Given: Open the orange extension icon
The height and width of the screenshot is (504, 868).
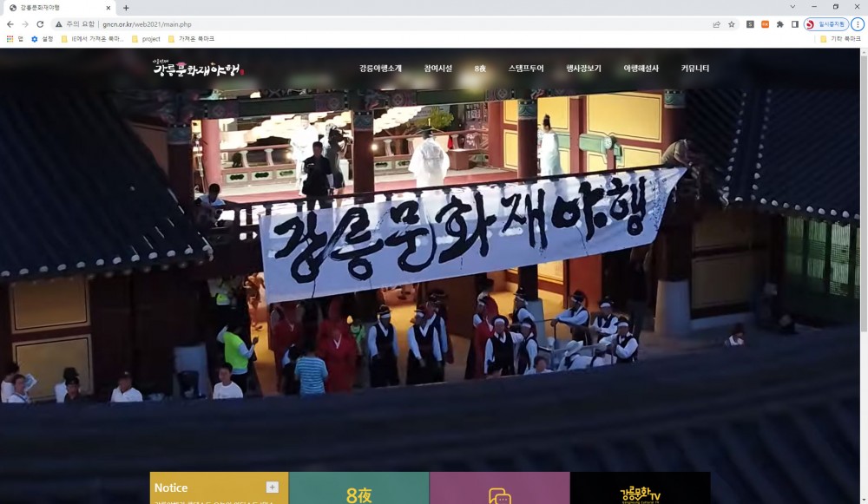Looking at the screenshot, I should pyautogui.click(x=765, y=24).
